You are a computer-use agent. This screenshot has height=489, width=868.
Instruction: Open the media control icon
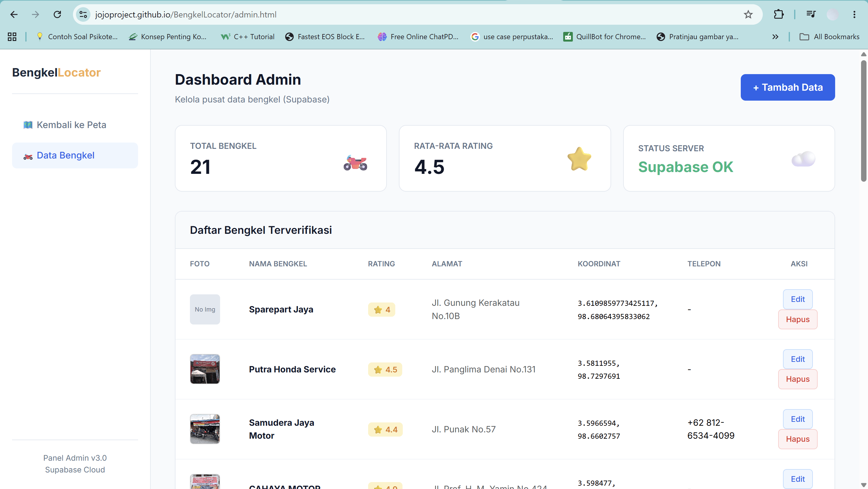(811, 14)
